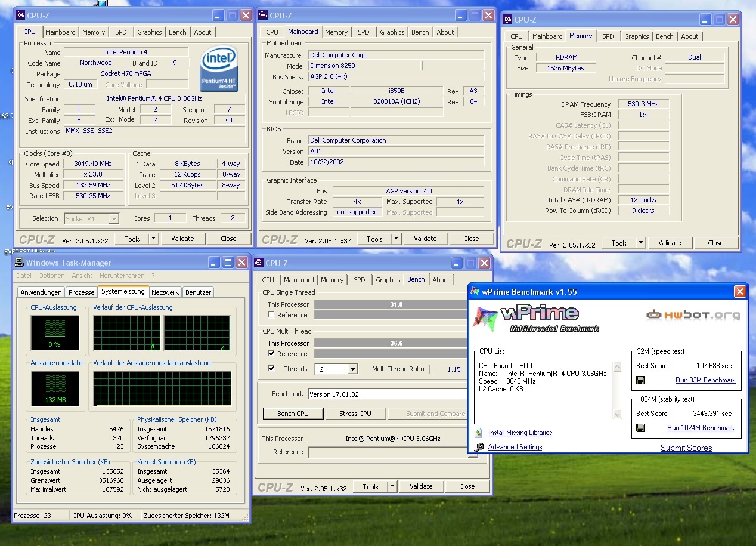Click the Run 32M Benchmark link
Screen dimensions: 756x546
pyautogui.click(x=705, y=380)
